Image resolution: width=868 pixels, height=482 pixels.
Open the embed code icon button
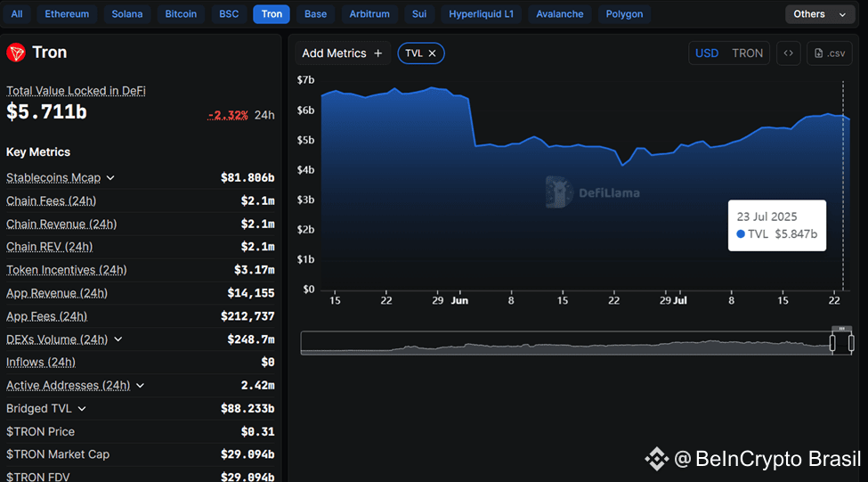coord(788,53)
